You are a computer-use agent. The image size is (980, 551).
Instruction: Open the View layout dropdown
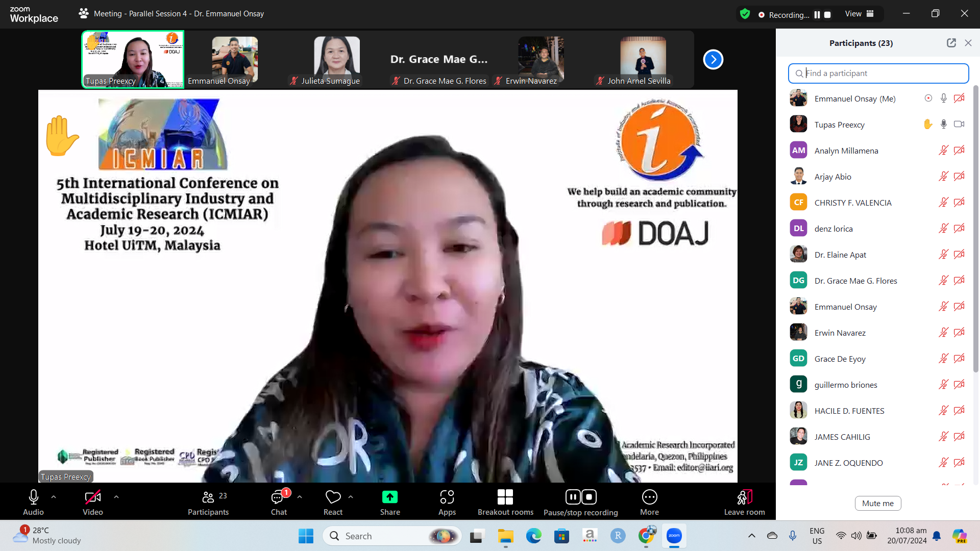859,14
